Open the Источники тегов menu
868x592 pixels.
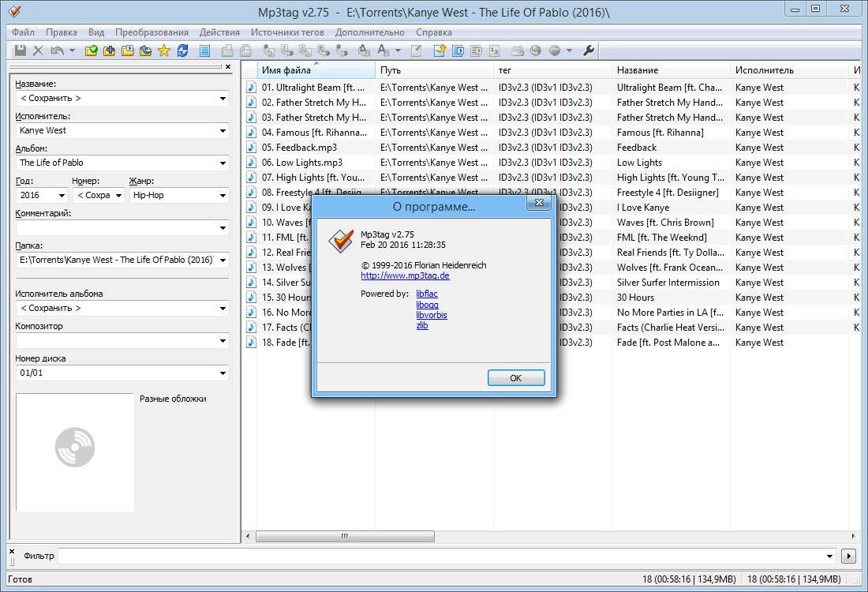coord(287,32)
